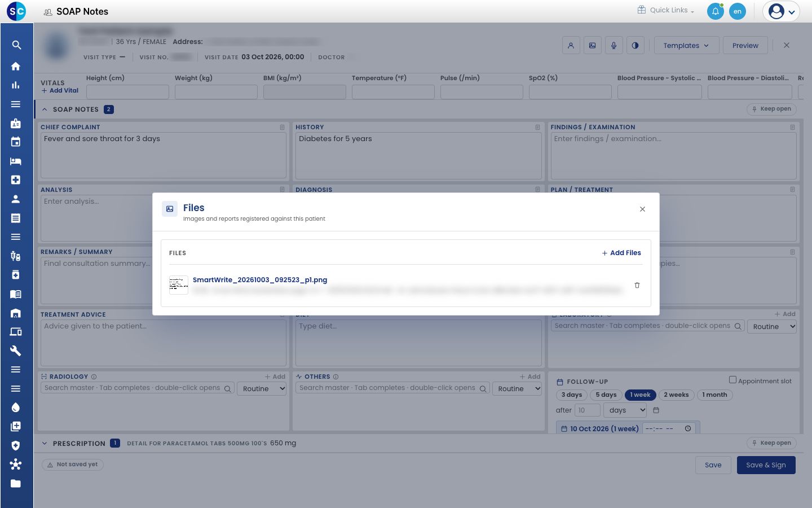
Task: Expand the Prescription section
Action: 45,444
